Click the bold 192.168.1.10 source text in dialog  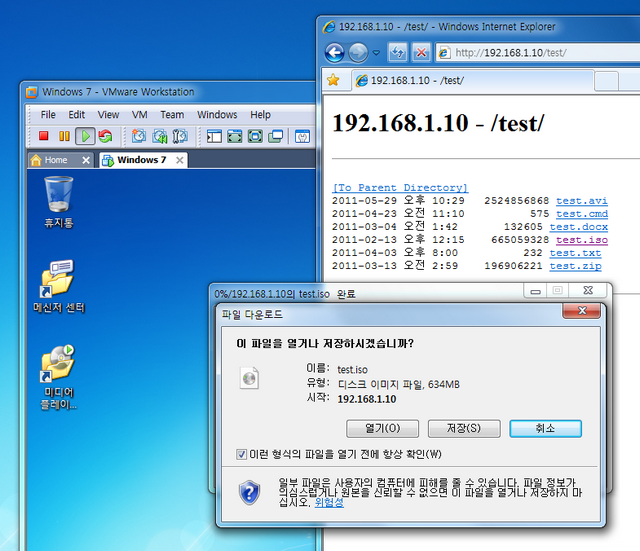pos(367,399)
